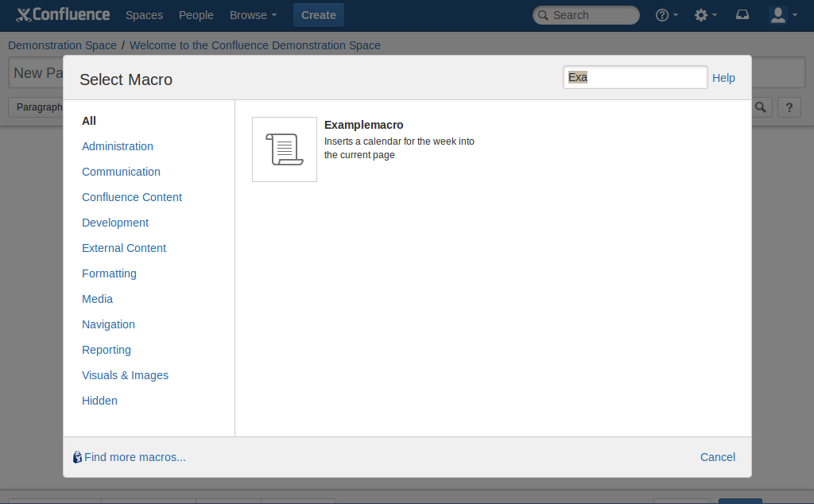The width and height of the screenshot is (814, 504).
Task: Open the People menu
Action: 196,15
